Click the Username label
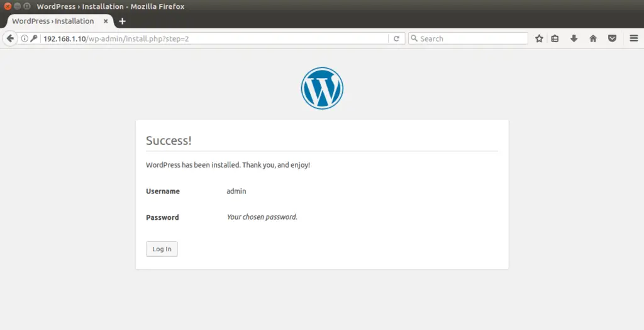 pyautogui.click(x=163, y=191)
